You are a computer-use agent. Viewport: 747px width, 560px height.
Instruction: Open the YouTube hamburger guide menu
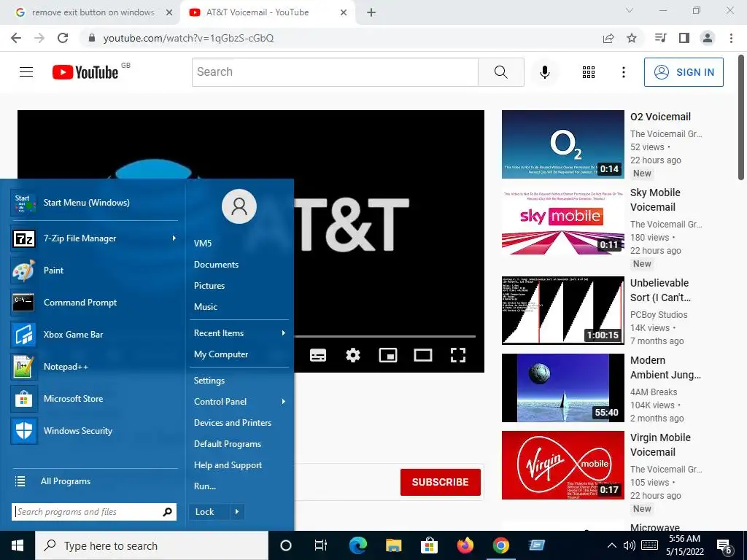(26, 72)
